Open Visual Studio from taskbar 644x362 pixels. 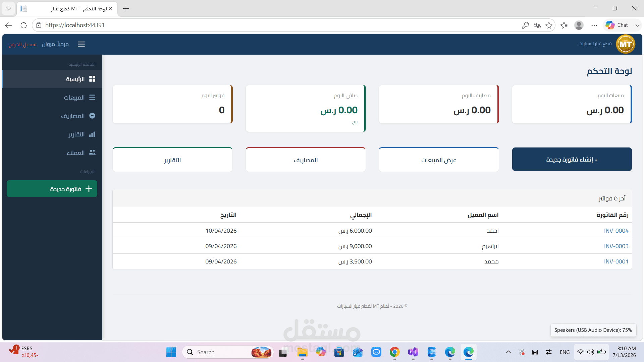tap(413, 352)
